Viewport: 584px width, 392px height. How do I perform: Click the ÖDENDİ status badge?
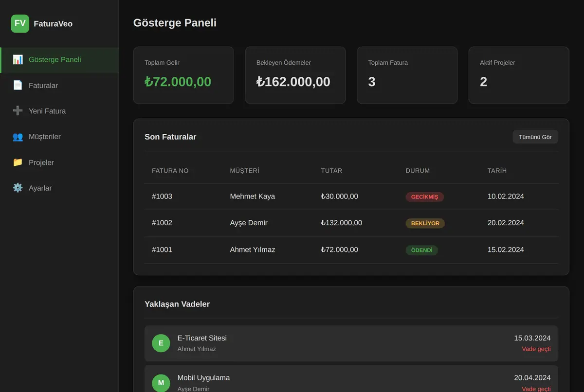coord(421,250)
